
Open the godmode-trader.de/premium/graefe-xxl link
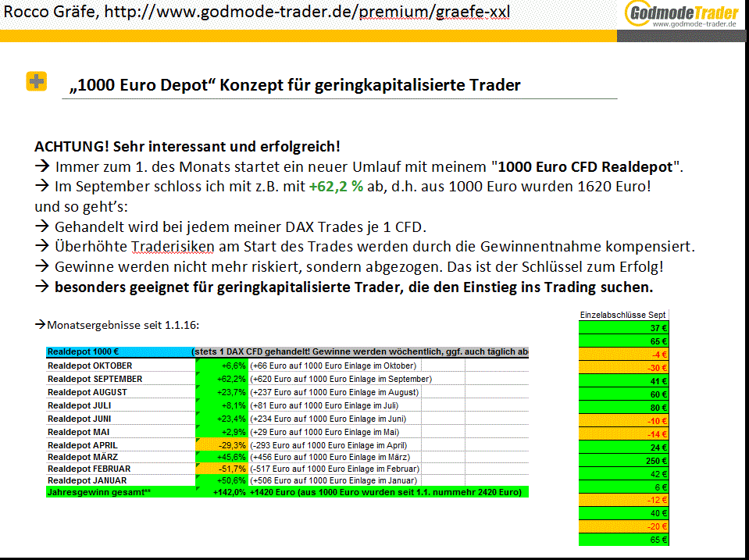pos(307,12)
